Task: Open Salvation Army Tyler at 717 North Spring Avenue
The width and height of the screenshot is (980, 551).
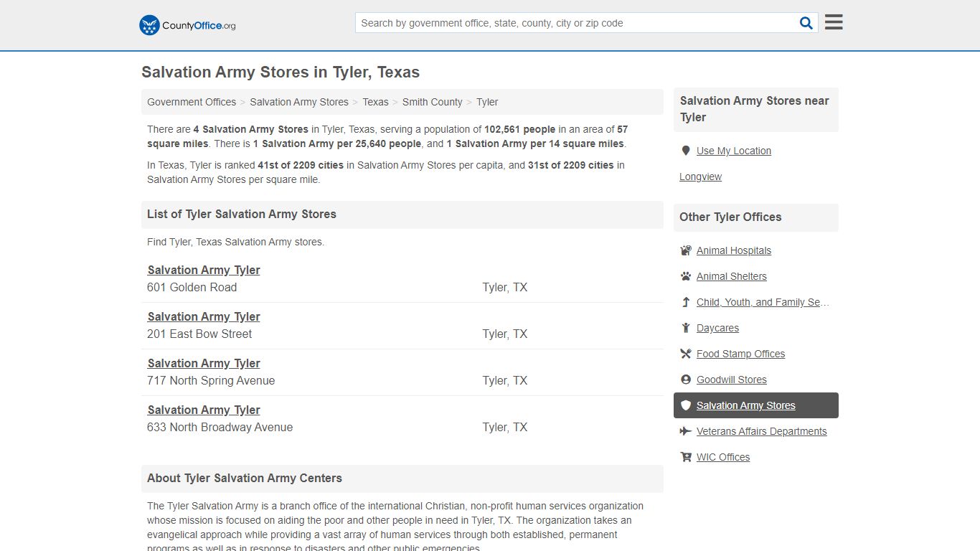Action: coord(204,363)
